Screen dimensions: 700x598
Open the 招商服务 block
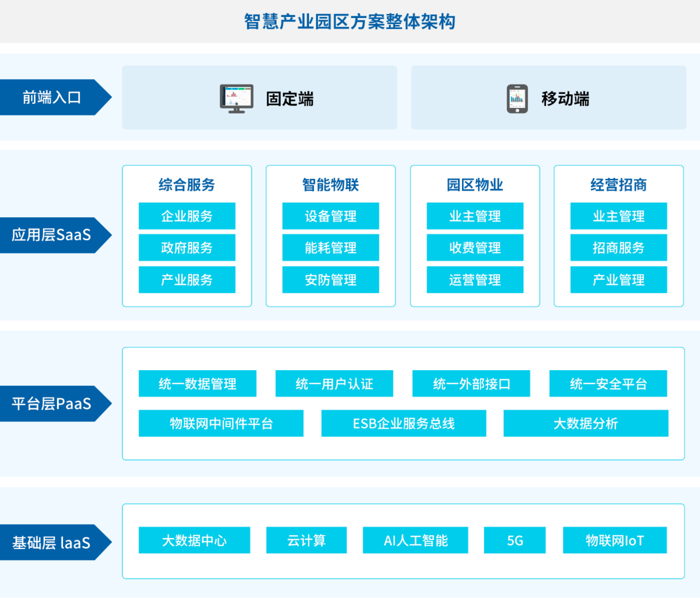point(618,248)
